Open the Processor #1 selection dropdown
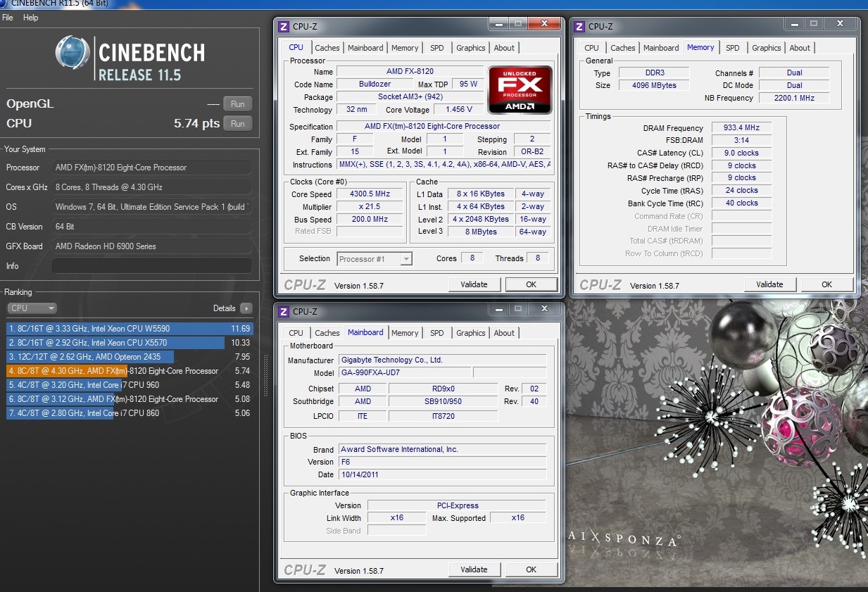Viewport: 868px width, 592px height. [375, 259]
